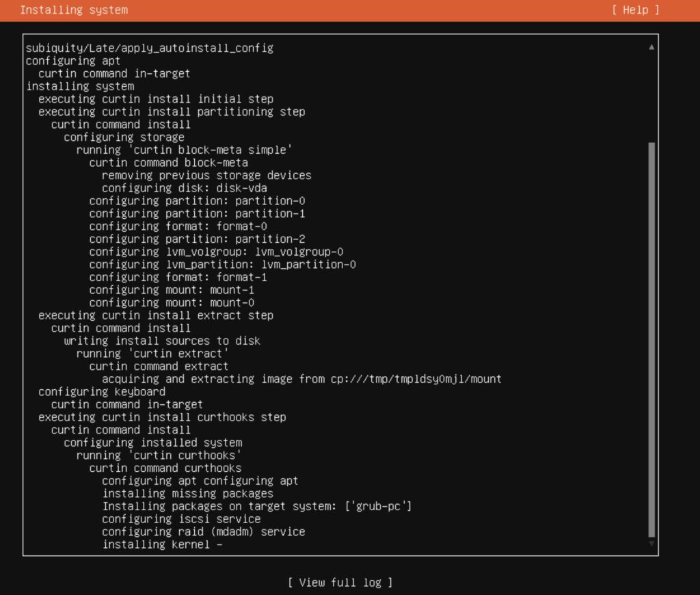The height and width of the screenshot is (595, 700).
Task: Click the 'installing kernel' progress line
Action: [x=162, y=544]
